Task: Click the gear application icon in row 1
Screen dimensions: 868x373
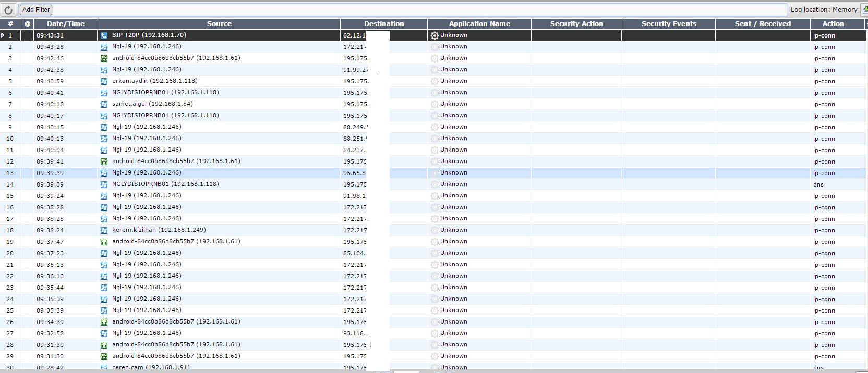Action: coord(435,35)
